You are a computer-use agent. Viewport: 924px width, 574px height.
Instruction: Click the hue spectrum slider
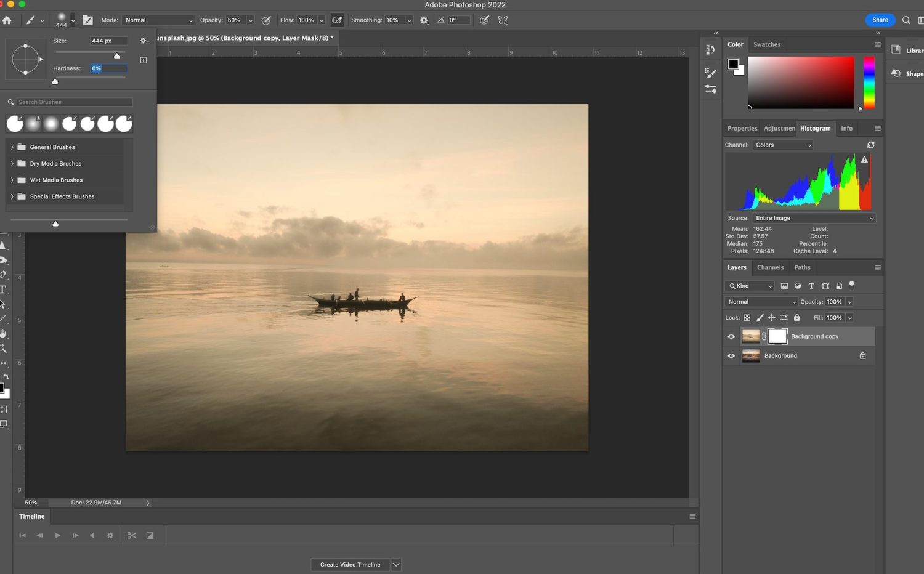869,83
